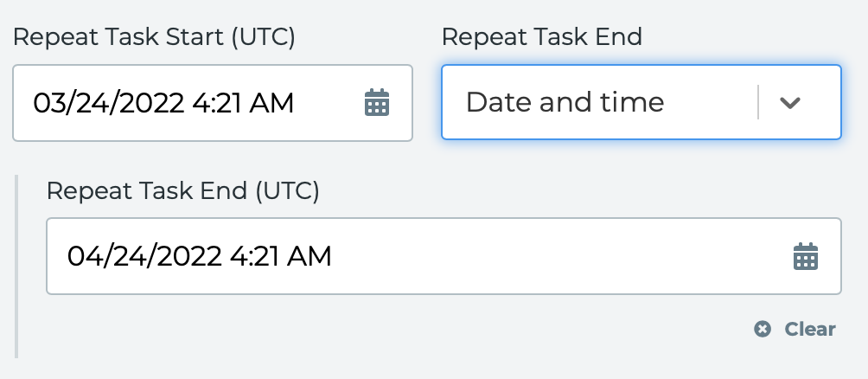This screenshot has height=379, width=868.
Task: Click day "24" in the start date
Action: click(x=90, y=103)
